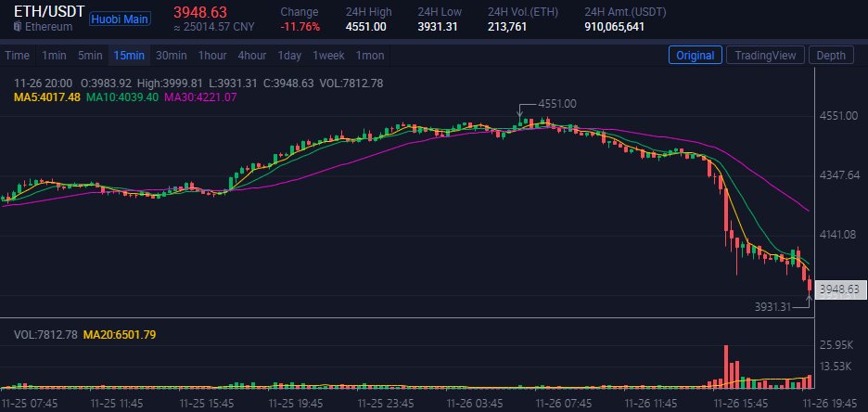Click the 11-26 07:45 time axis label

pyautogui.click(x=565, y=402)
